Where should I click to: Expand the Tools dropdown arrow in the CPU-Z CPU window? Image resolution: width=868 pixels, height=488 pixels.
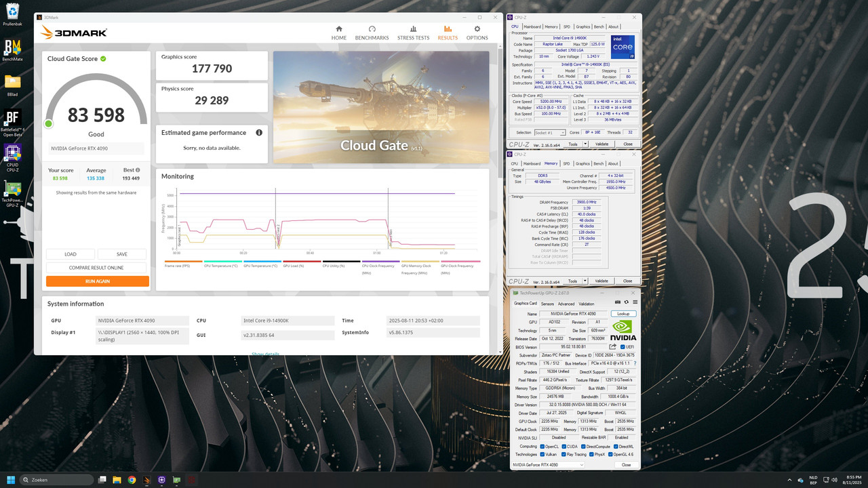pos(585,144)
